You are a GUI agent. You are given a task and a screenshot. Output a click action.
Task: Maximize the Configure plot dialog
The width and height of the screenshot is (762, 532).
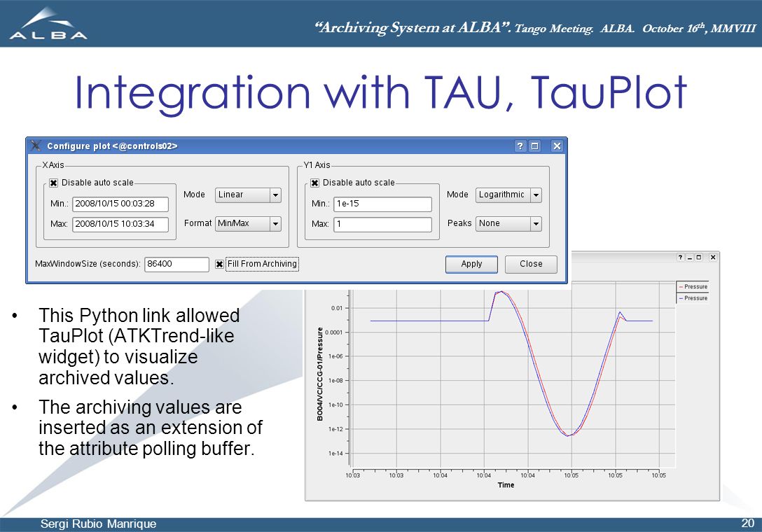tap(534, 146)
